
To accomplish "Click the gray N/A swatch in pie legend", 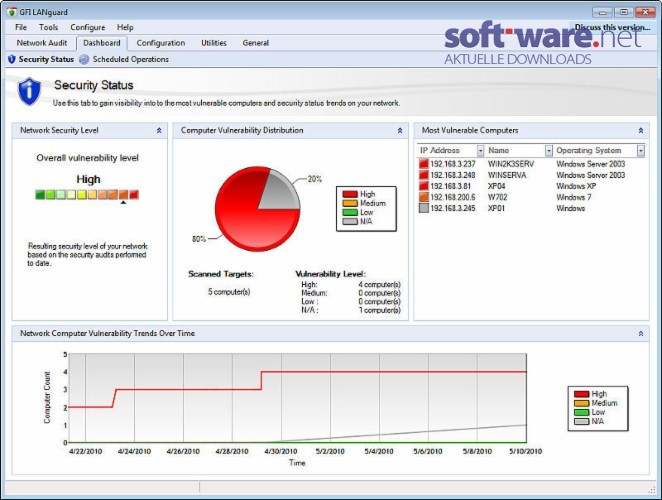I will (x=350, y=222).
